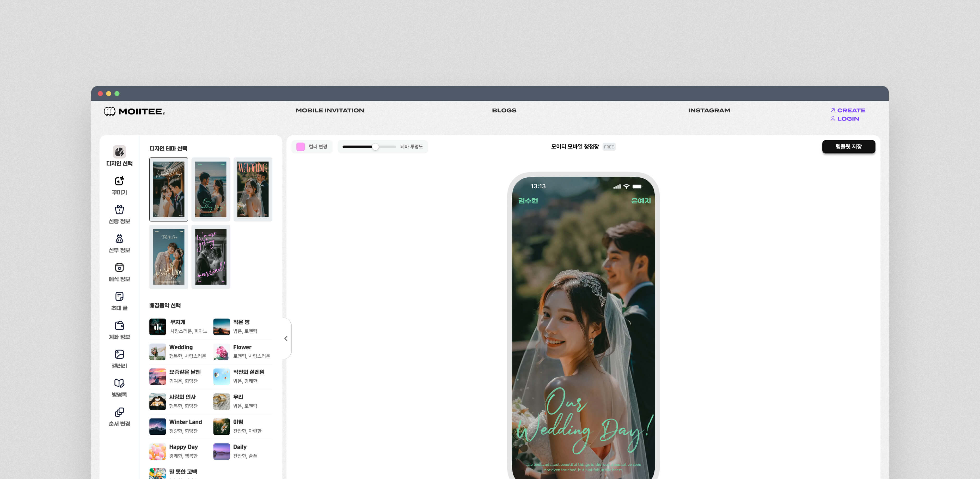Click the 김수현 name in preview
The height and width of the screenshot is (479, 980).
tap(528, 201)
